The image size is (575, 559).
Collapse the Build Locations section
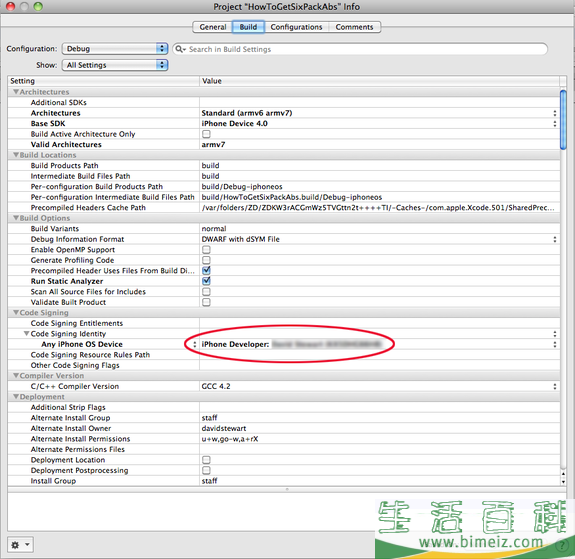16,155
